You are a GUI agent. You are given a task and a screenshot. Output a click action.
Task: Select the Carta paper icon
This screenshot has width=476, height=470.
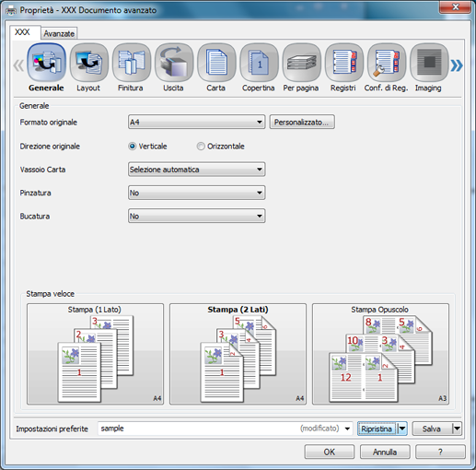tap(216, 63)
